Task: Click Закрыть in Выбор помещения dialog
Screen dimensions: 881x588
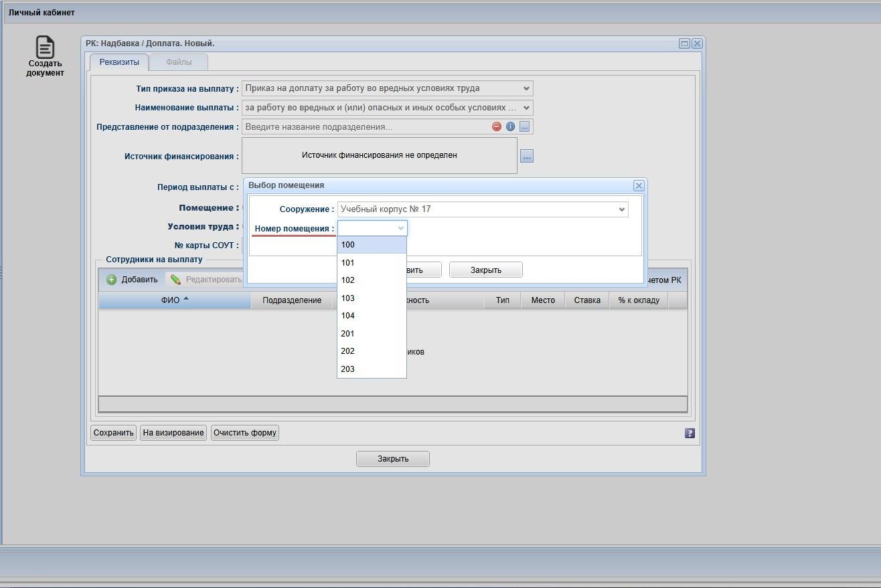Action: pos(486,270)
